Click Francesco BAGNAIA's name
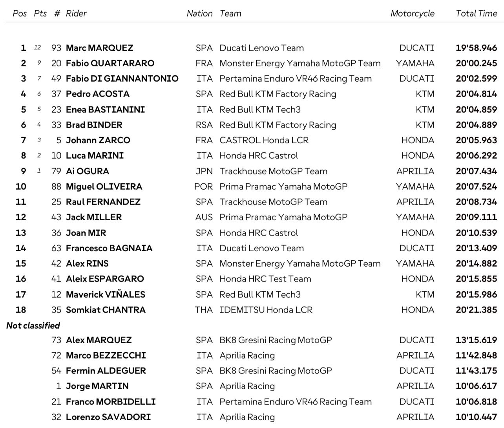The image size is (504, 428). point(109,248)
